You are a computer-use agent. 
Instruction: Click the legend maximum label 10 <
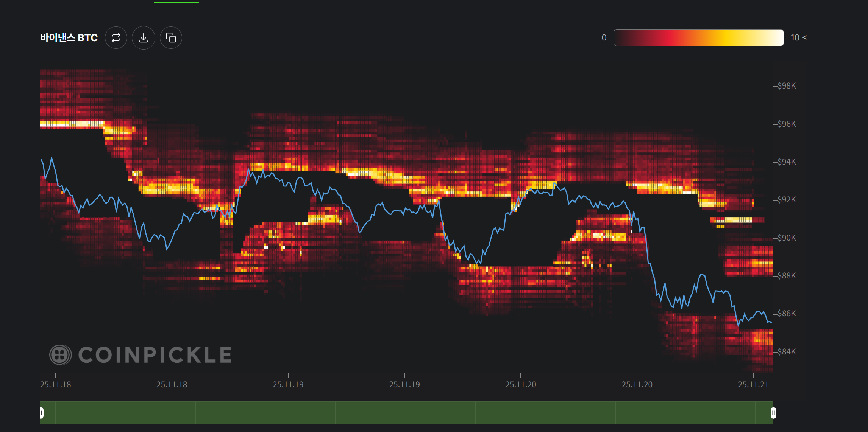coord(798,37)
